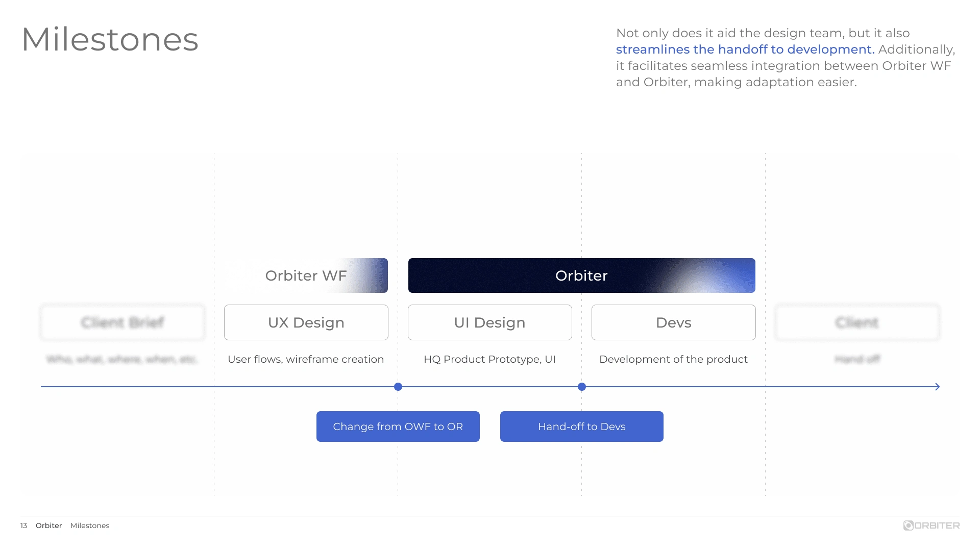Screen dimensions: 980x551
Task: Click the Orbiter WF gradient banner
Action: click(x=306, y=275)
